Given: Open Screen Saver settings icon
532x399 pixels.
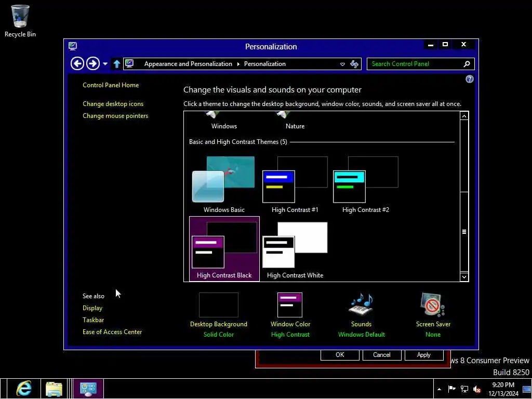Looking at the screenshot, I should pyautogui.click(x=433, y=304).
